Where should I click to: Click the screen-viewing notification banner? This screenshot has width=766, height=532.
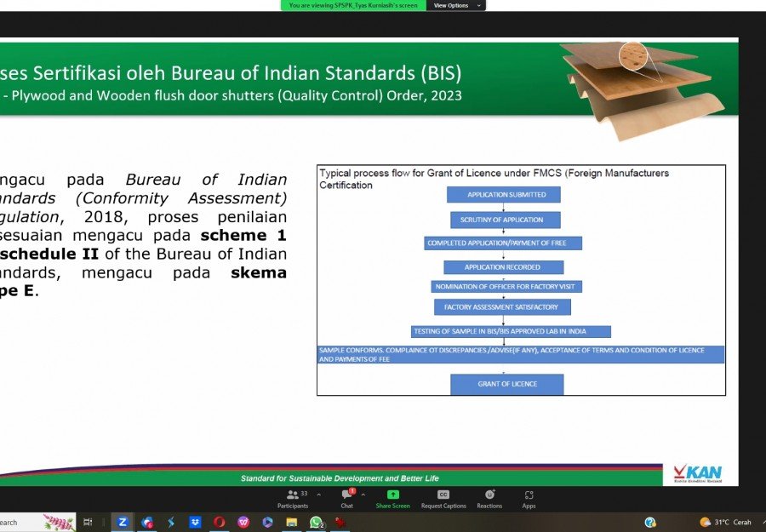[x=353, y=5]
